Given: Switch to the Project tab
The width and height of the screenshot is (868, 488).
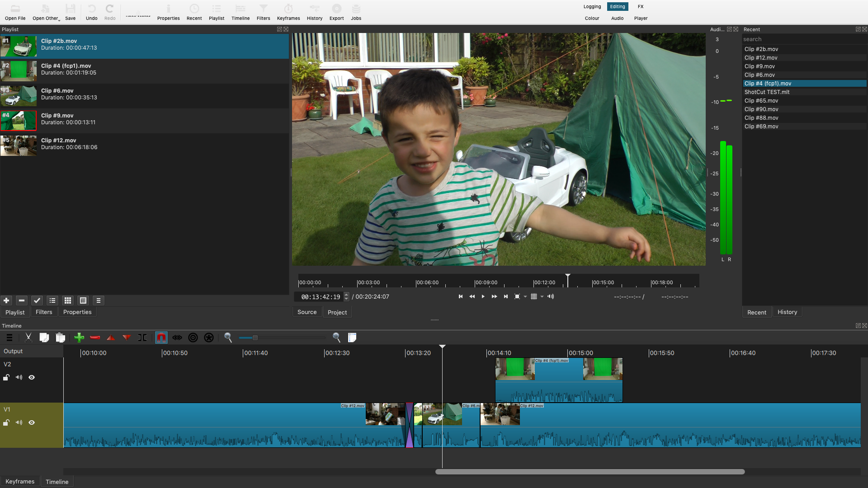Looking at the screenshot, I should click(337, 312).
